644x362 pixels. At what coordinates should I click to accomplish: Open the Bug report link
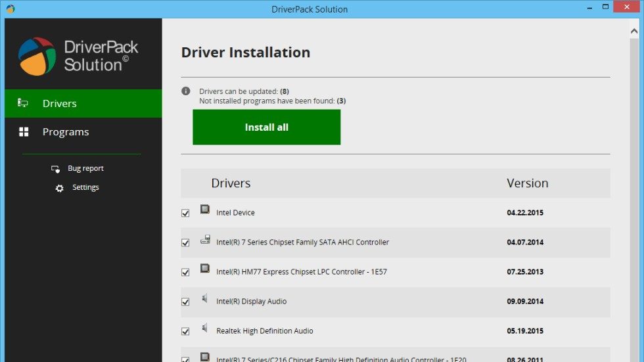(x=85, y=168)
